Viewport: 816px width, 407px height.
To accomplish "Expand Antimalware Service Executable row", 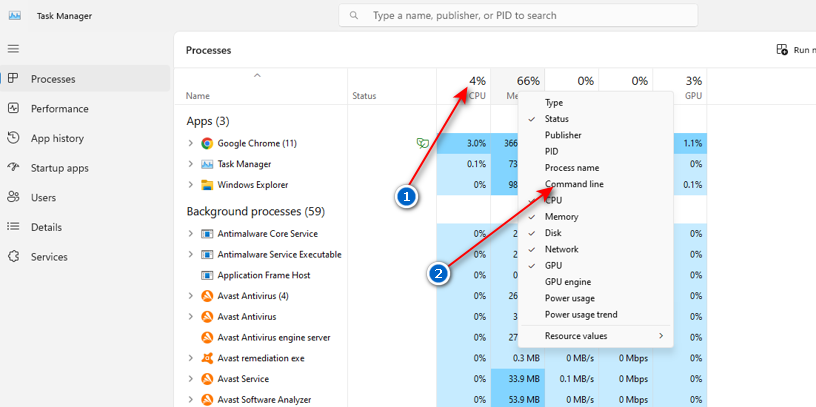I will [190, 255].
